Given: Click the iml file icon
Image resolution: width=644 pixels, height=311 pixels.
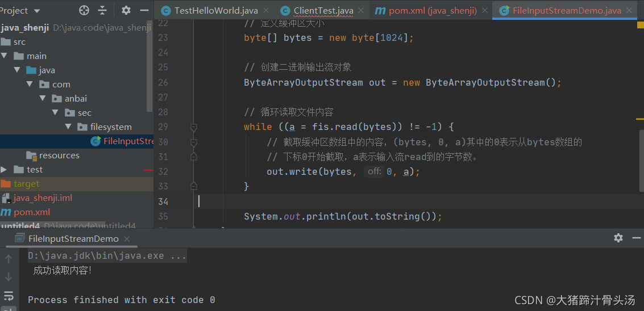Looking at the screenshot, I should pyautogui.click(x=6, y=198).
